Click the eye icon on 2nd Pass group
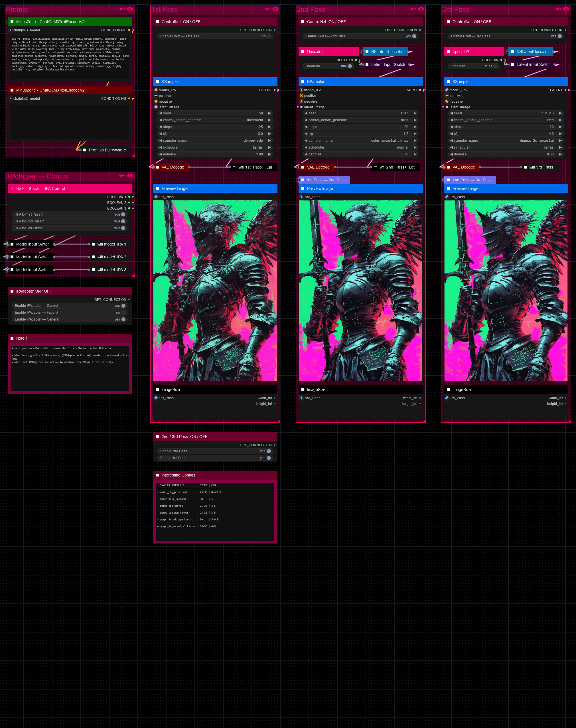 pos(421,9)
